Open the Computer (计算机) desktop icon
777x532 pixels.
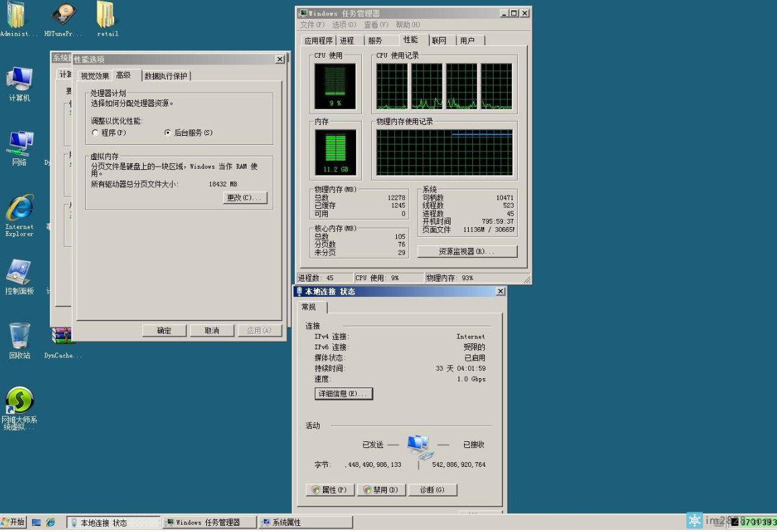click(x=19, y=81)
